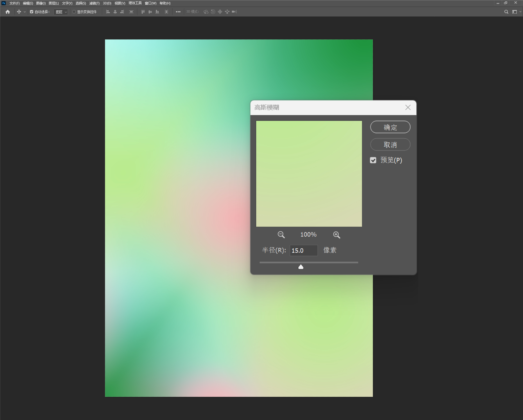This screenshot has width=523, height=420.
Task: Open the three-dot align and distribute options
Action: (x=178, y=12)
